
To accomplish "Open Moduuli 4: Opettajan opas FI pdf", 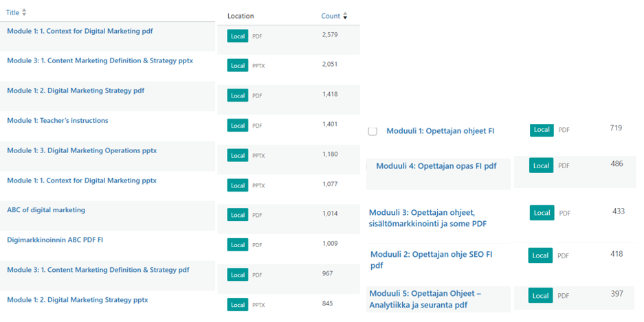I will tap(436, 166).
